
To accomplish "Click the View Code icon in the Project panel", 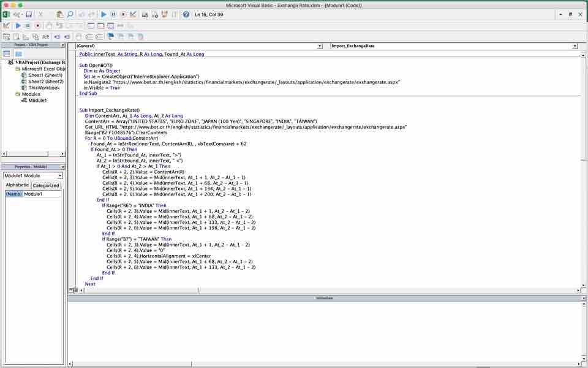I will (7, 54).
